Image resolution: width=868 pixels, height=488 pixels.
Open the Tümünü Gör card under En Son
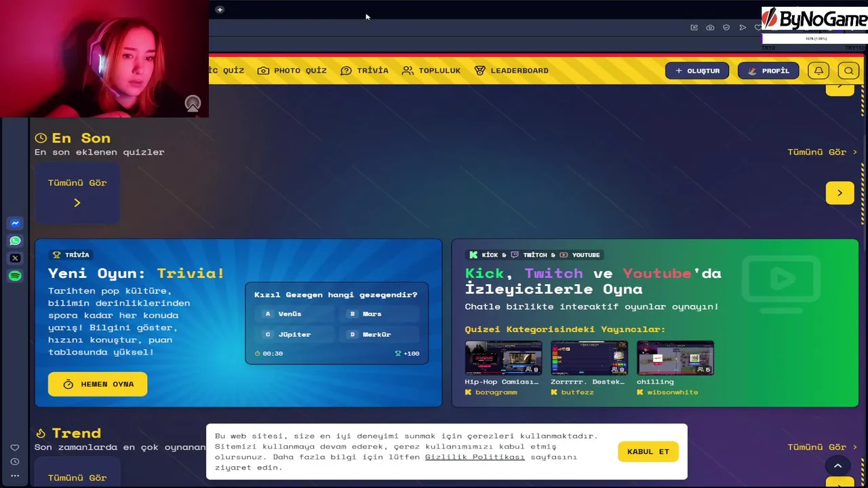[x=77, y=193]
